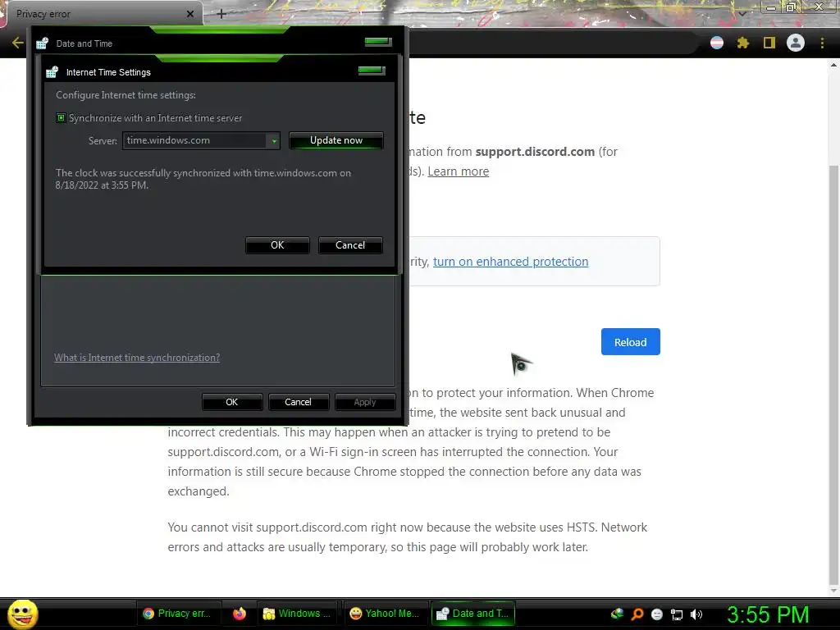Click turn on enhanced protection link
Image resolution: width=840 pixels, height=630 pixels.
(510, 262)
